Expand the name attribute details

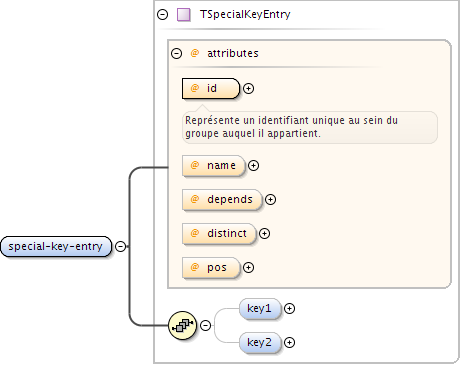[254, 165]
